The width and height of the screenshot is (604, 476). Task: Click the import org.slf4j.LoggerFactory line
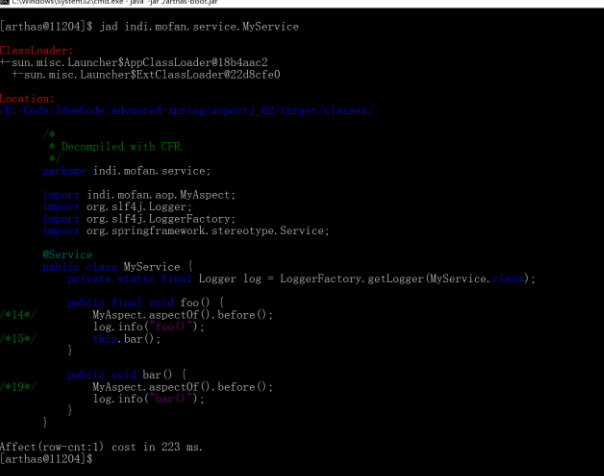139,219
